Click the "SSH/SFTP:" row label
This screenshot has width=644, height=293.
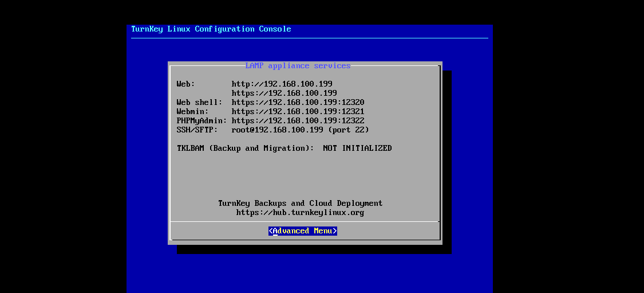[197, 130]
